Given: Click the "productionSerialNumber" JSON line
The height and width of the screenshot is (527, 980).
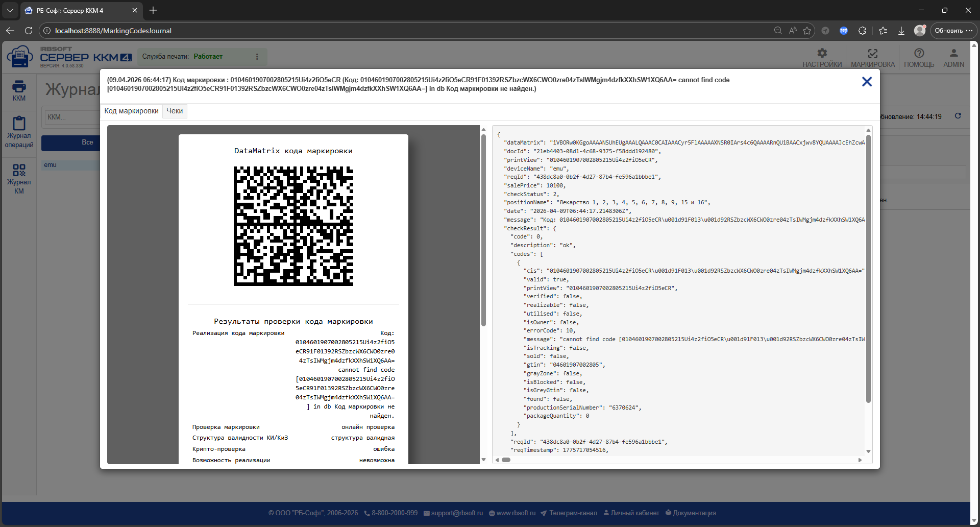Looking at the screenshot, I should (x=582, y=408).
